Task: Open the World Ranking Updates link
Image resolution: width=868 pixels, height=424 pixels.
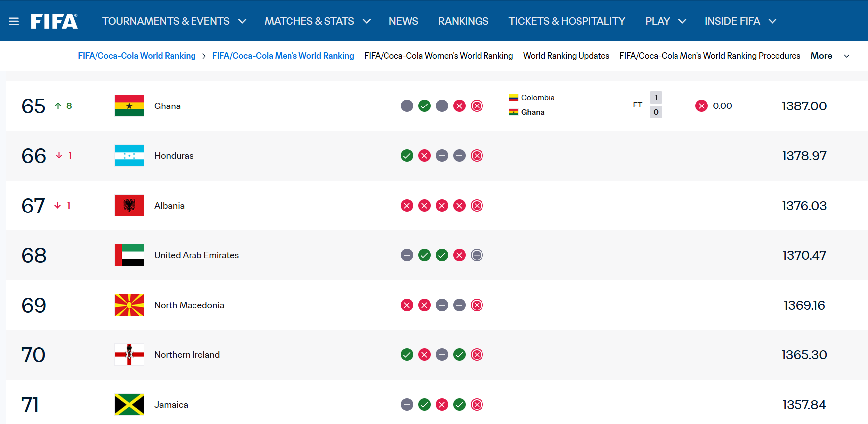Action: 566,56
